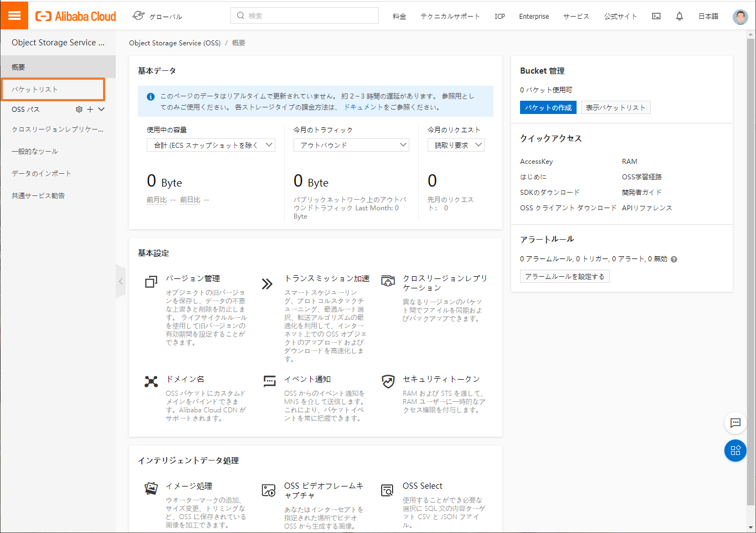Open the APIリファレンス link
The image size is (756, 533).
tap(647, 208)
